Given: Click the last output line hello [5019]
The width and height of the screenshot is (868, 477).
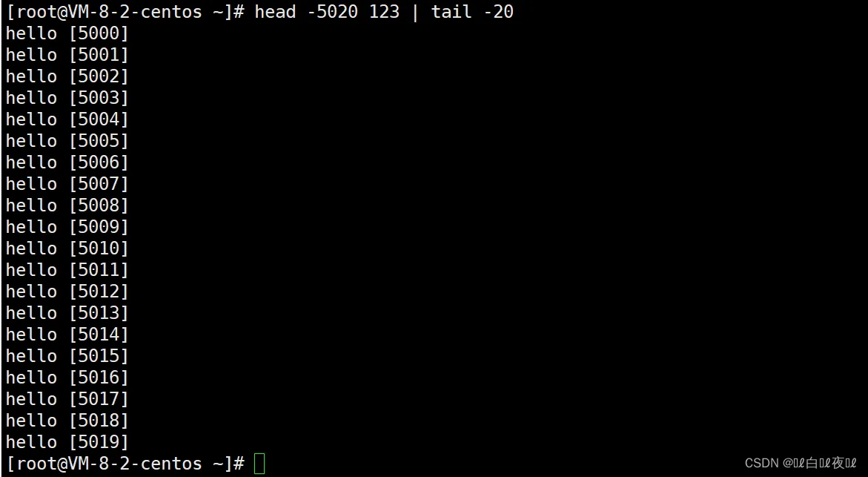Looking at the screenshot, I should [67, 442].
